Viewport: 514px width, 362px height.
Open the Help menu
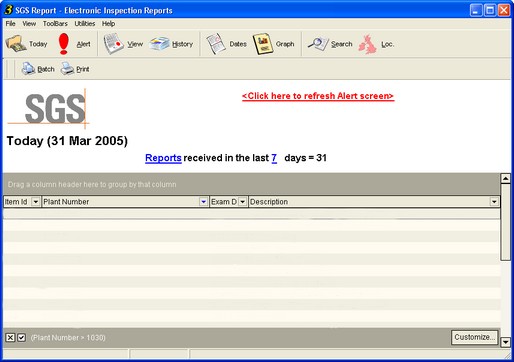tap(108, 24)
